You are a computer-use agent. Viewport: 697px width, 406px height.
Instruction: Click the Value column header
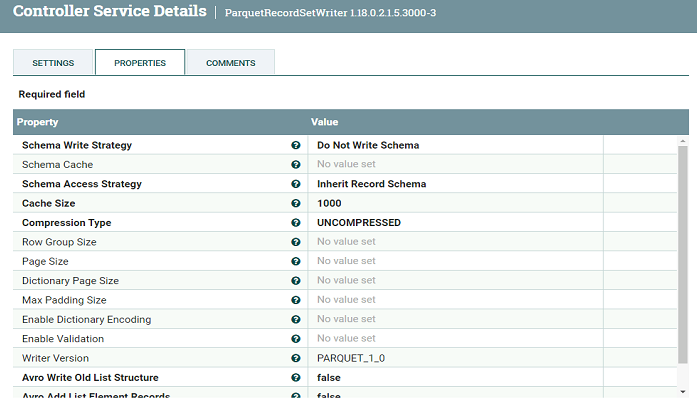tap(324, 122)
